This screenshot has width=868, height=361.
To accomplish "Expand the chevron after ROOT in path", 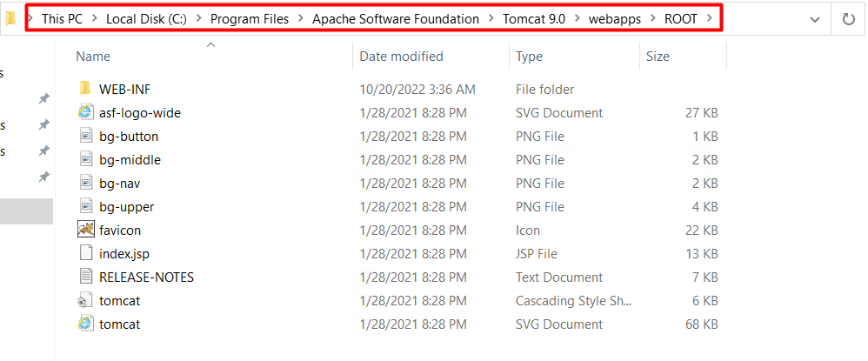I will click(x=710, y=19).
